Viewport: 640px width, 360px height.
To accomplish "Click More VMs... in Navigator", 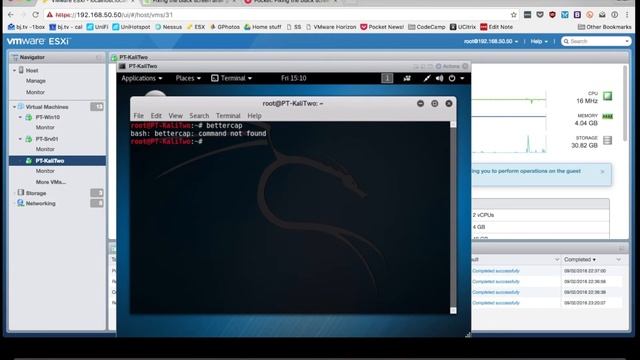I will pyautogui.click(x=51, y=182).
